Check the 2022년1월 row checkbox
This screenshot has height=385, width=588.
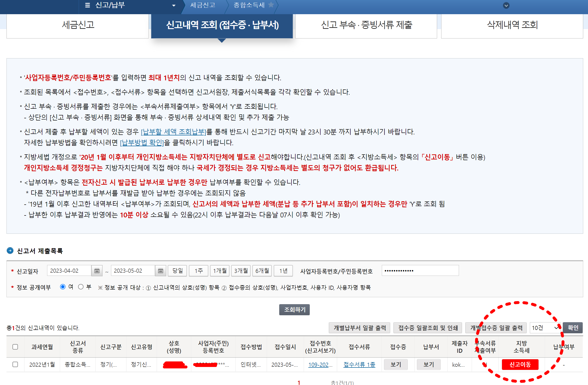click(x=15, y=364)
